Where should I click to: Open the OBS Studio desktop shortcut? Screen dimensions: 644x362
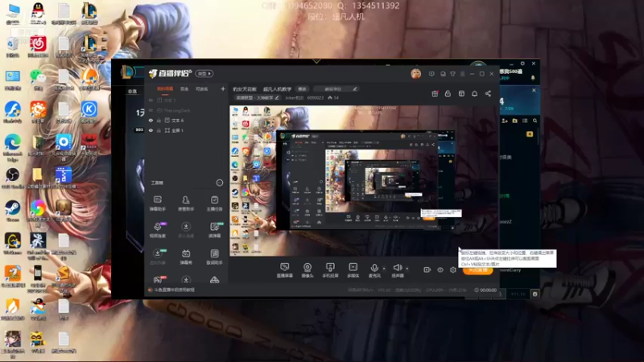pos(12,178)
